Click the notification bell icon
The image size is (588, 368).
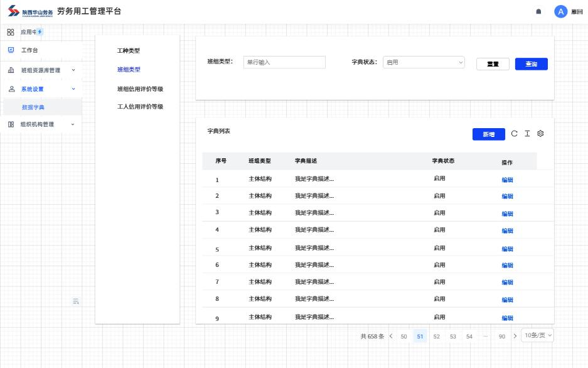[538, 12]
